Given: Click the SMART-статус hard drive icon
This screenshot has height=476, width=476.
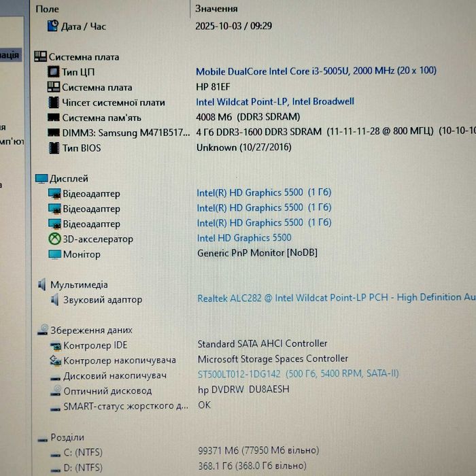Looking at the screenshot, I should point(55,409).
